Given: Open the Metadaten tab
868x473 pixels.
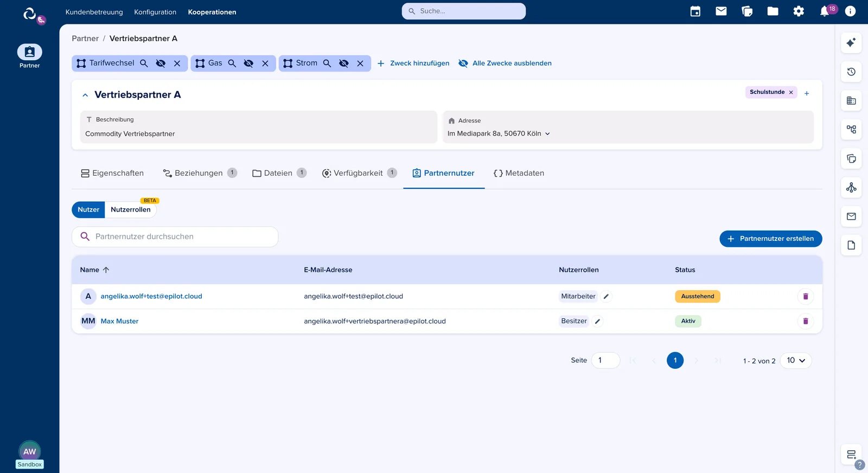Looking at the screenshot, I should coord(519,174).
